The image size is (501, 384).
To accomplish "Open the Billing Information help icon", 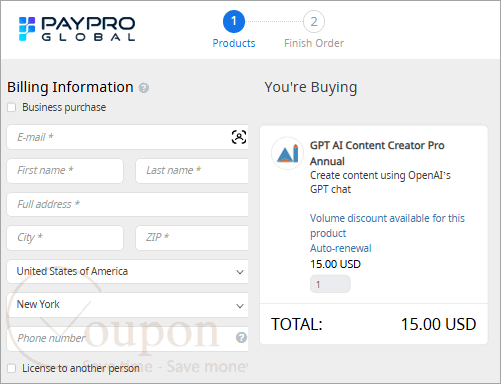I will [x=144, y=88].
